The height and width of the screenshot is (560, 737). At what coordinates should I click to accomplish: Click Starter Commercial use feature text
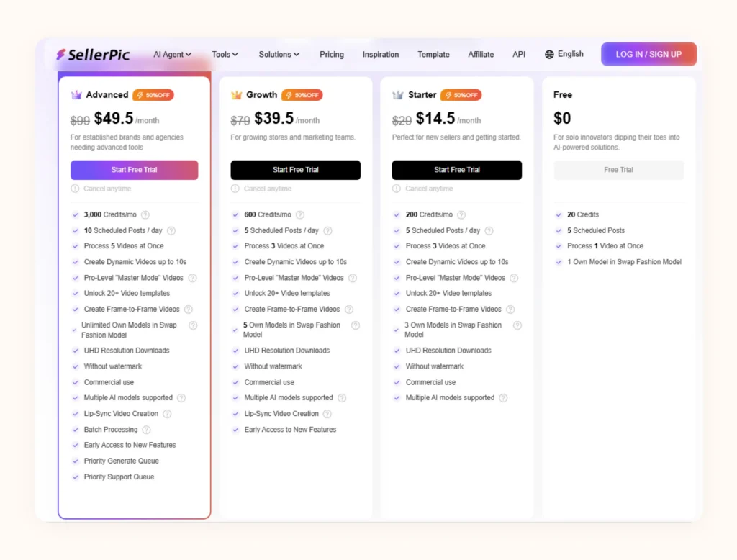click(430, 382)
